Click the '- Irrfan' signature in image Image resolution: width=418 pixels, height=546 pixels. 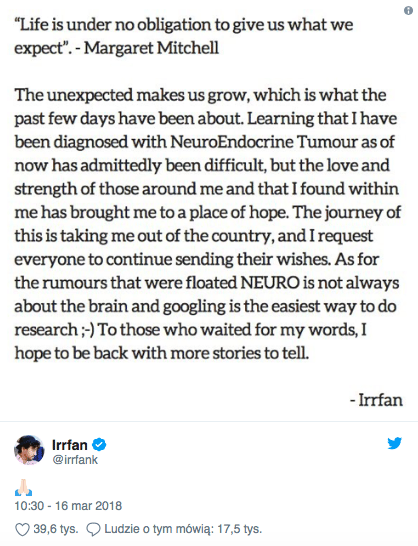click(376, 400)
